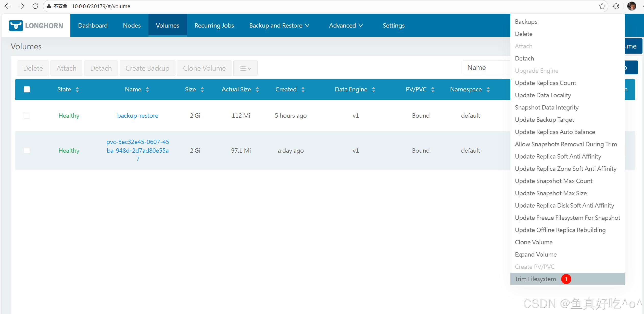644x314 pixels.
Task: Reload the page with browser refresh icon
Action: (x=35, y=6)
